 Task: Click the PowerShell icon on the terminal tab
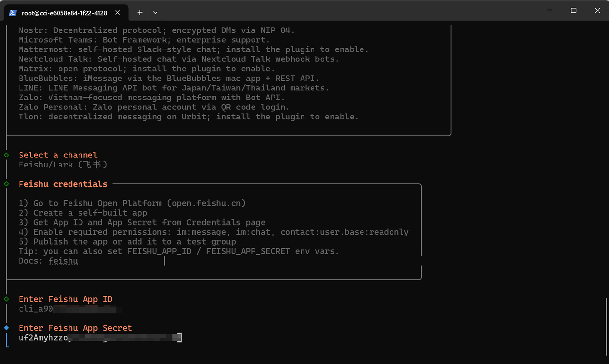tap(12, 12)
